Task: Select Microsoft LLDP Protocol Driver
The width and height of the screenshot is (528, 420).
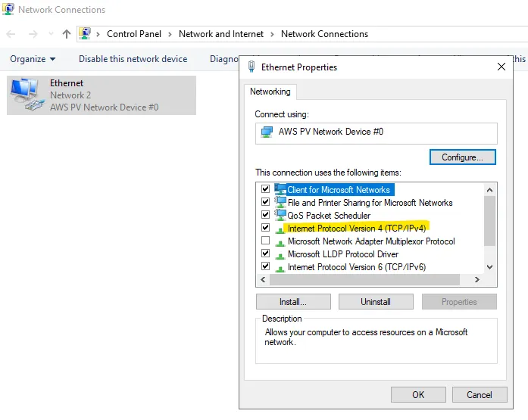Action: pyautogui.click(x=343, y=254)
